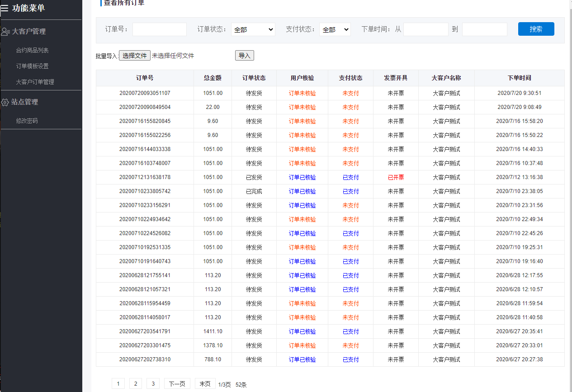Viewport: 572px width, 392px height.
Task: Click the 1/3页 page count text
Action: tap(225, 385)
